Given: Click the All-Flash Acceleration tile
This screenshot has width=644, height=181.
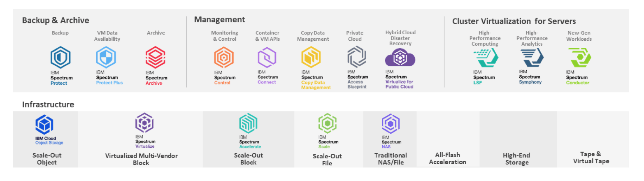Looking at the screenshot, I should (x=448, y=158).
